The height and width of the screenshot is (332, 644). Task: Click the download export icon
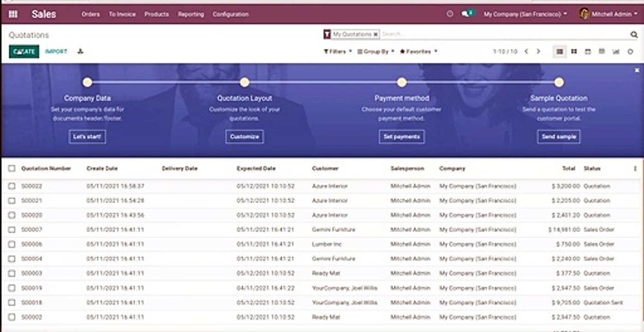[x=80, y=51]
